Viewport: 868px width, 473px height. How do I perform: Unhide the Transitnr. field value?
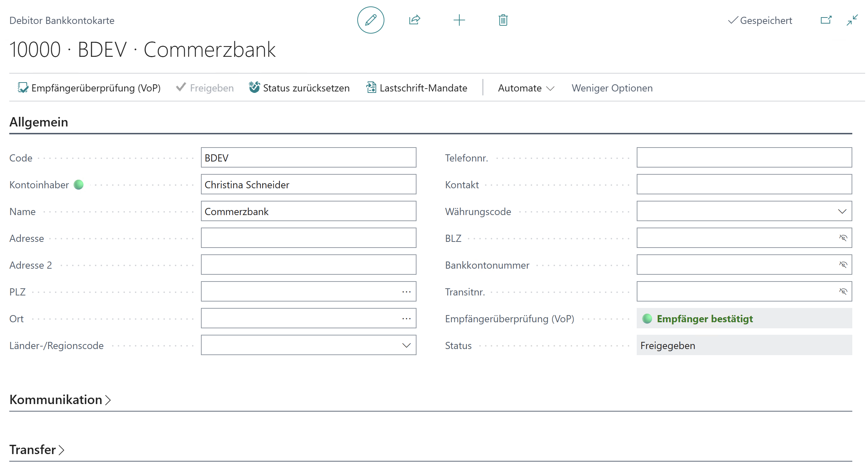tap(843, 291)
